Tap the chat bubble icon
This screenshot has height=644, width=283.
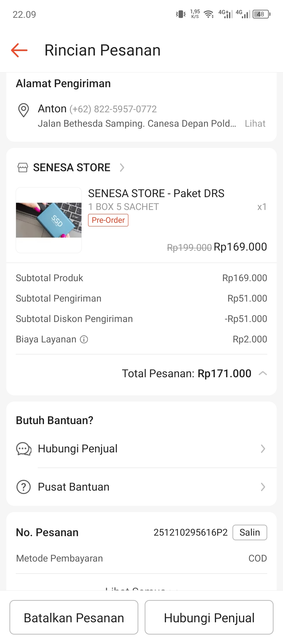click(x=24, y=449)
